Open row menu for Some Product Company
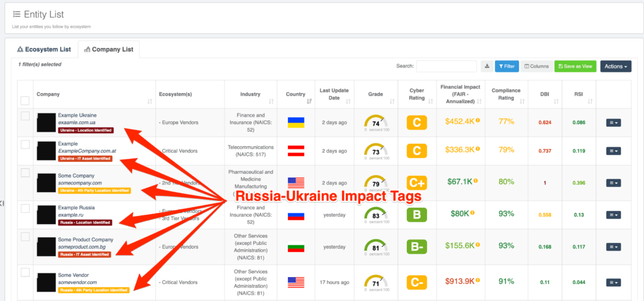Screen dimensions: 644x301 tap(613, 247)
